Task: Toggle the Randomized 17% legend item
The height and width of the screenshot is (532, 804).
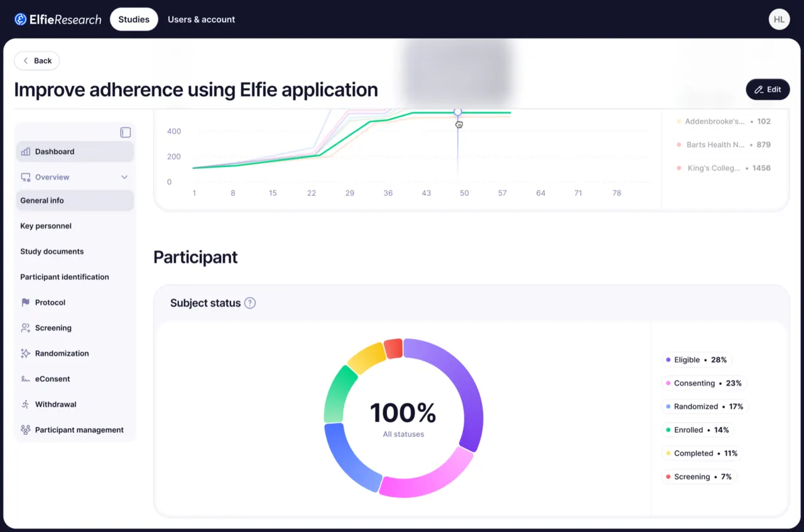Action: (705, 406)
